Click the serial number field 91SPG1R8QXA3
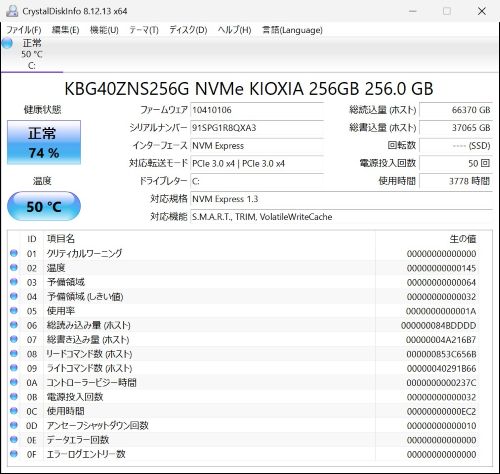 (257, 128)
